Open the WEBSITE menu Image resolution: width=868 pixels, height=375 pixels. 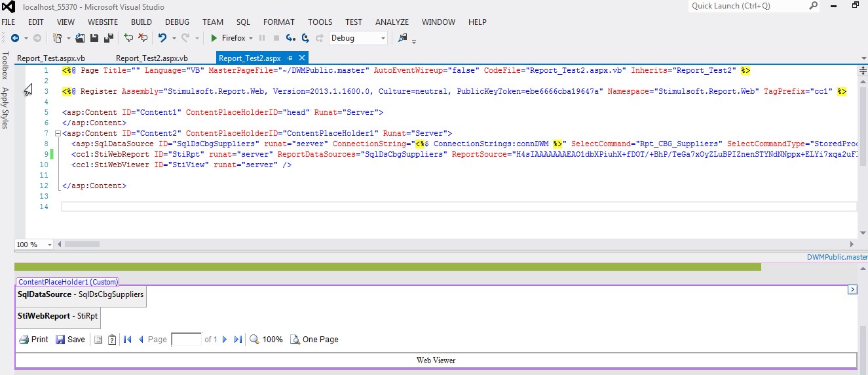(x=103, y=22)
